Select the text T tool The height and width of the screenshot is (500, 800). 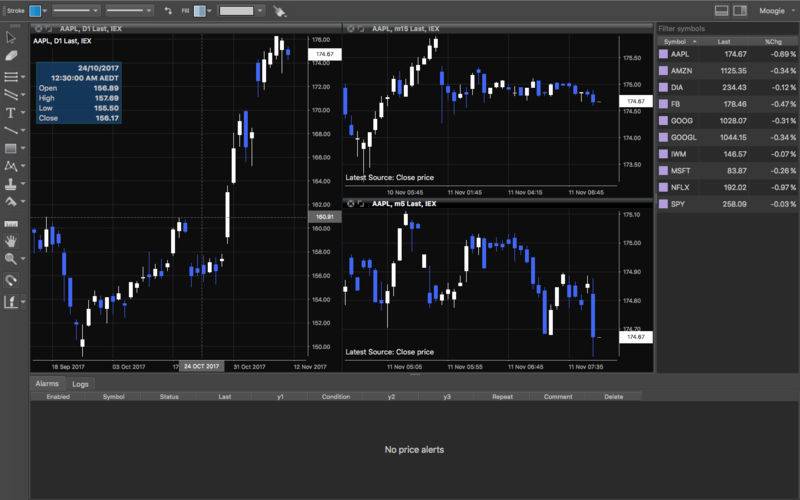coord(11,113)
